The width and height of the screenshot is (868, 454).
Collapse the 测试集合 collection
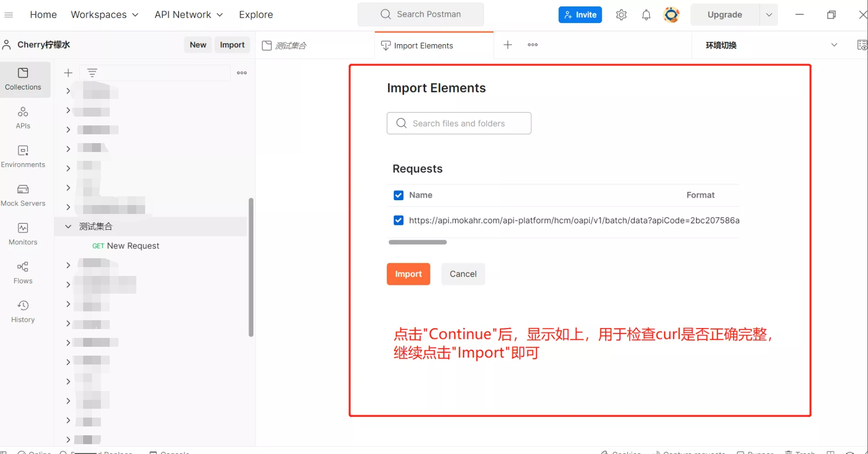(x=68, y=226)
